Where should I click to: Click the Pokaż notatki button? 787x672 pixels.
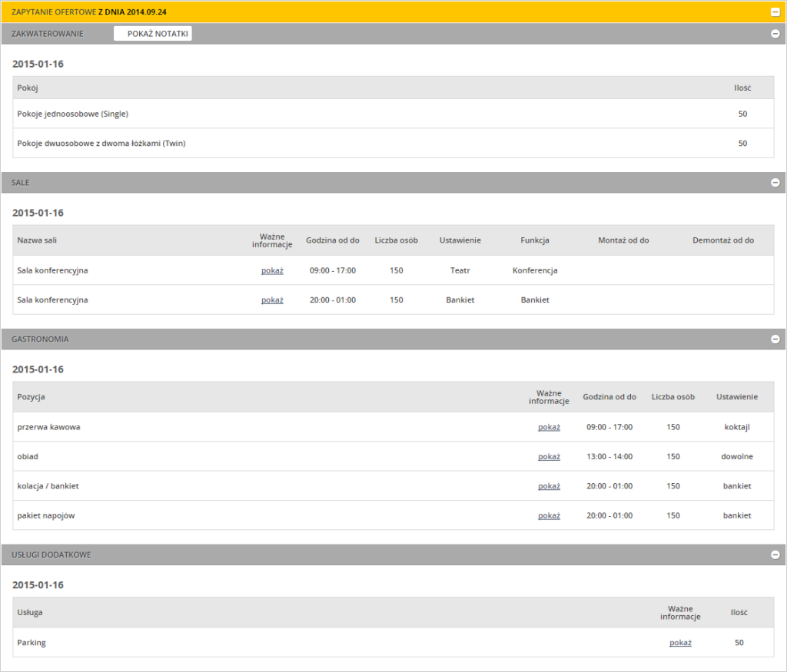(x=153, y=34)
